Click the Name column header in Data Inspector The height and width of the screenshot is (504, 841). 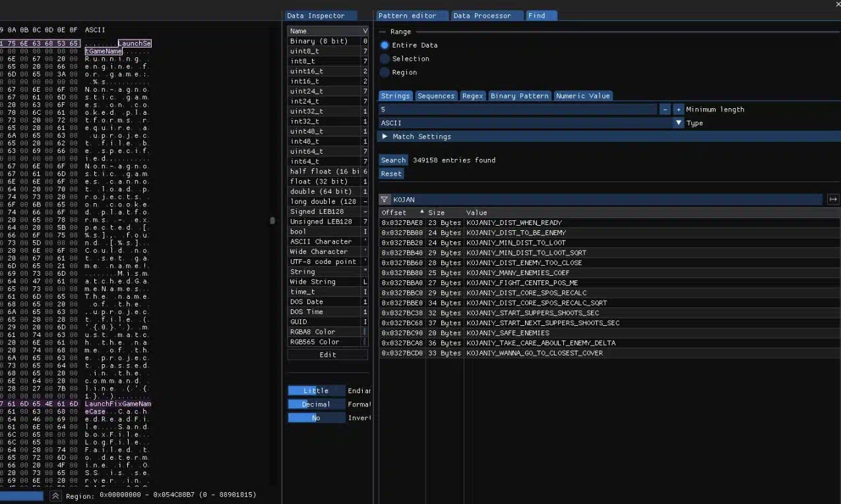[325, 31]
